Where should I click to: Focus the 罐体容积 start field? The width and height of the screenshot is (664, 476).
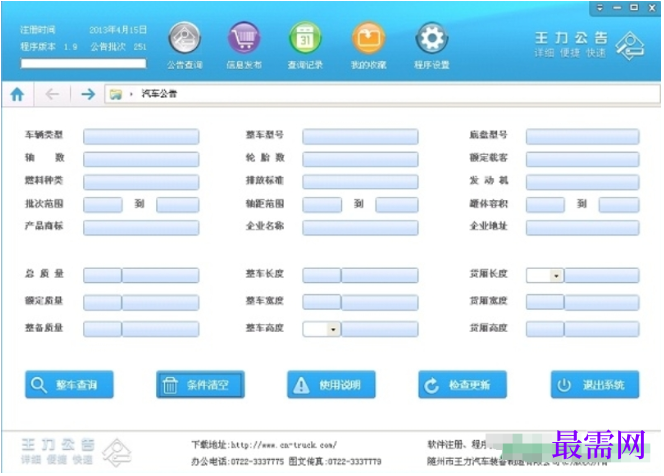coord(545,205)
